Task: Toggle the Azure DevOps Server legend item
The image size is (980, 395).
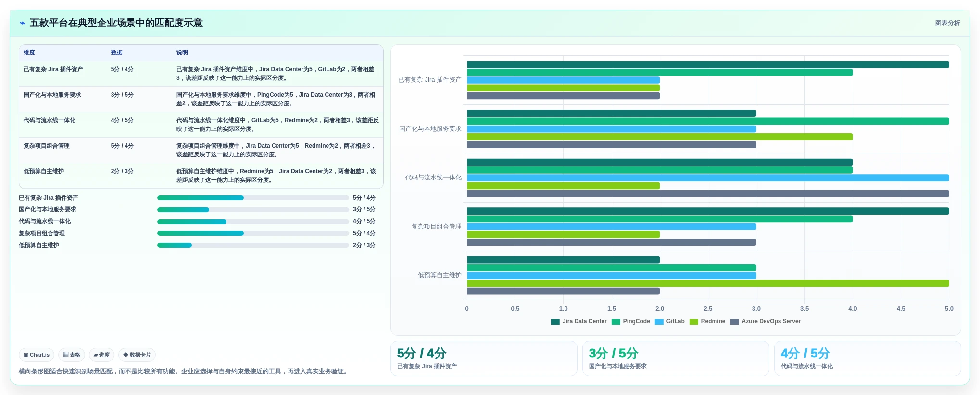Action: point(766,321)
